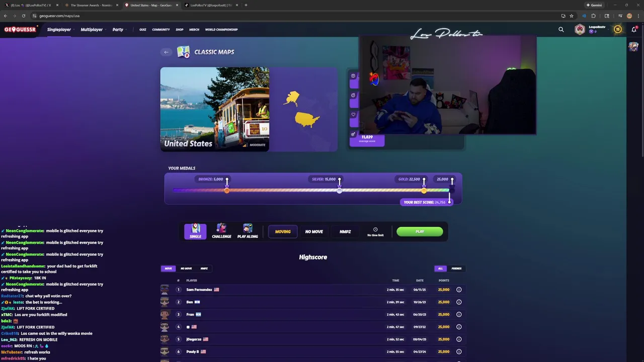This screenshot has width=644, height=362.
Task: Go back using the Classic Maps arrow
Action: click(x=166, y=52)
